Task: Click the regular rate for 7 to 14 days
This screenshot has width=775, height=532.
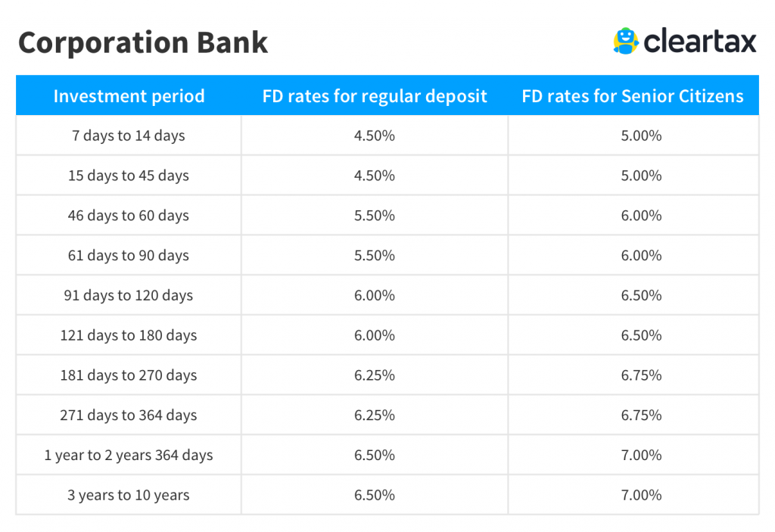Action: click(375, 136)
